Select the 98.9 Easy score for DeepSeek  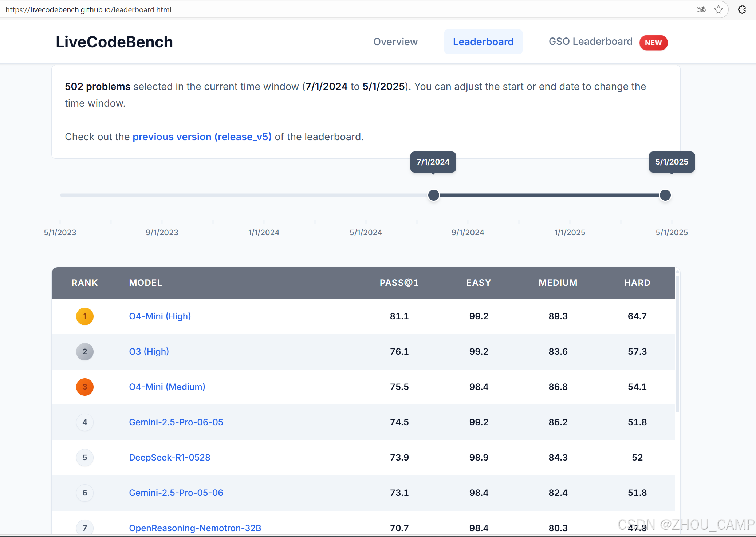click(x=479, y=457)
